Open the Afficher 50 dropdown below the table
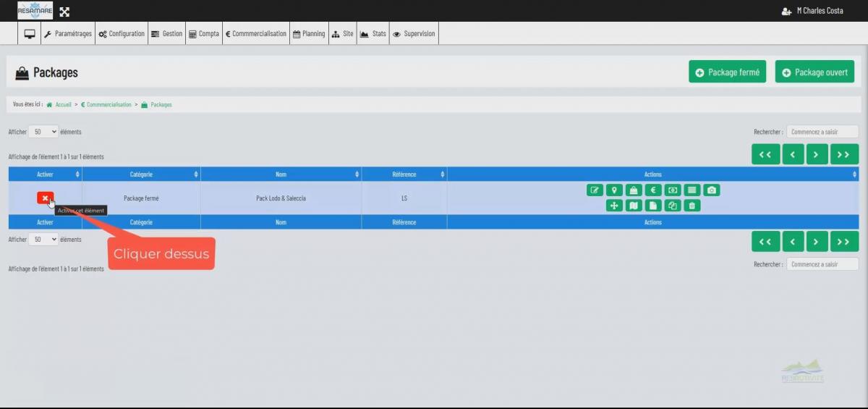This screenshot has width=868, height=409. tap(43, 240)
